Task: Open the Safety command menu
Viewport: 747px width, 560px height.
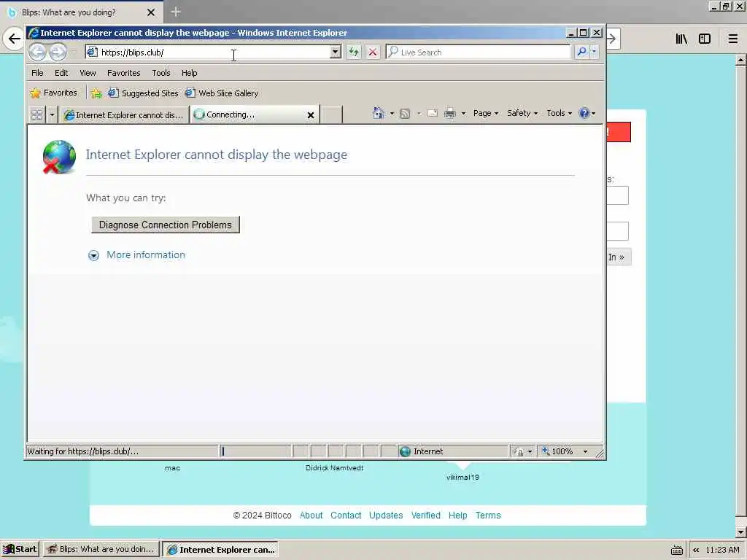Action: click(522, 113)
